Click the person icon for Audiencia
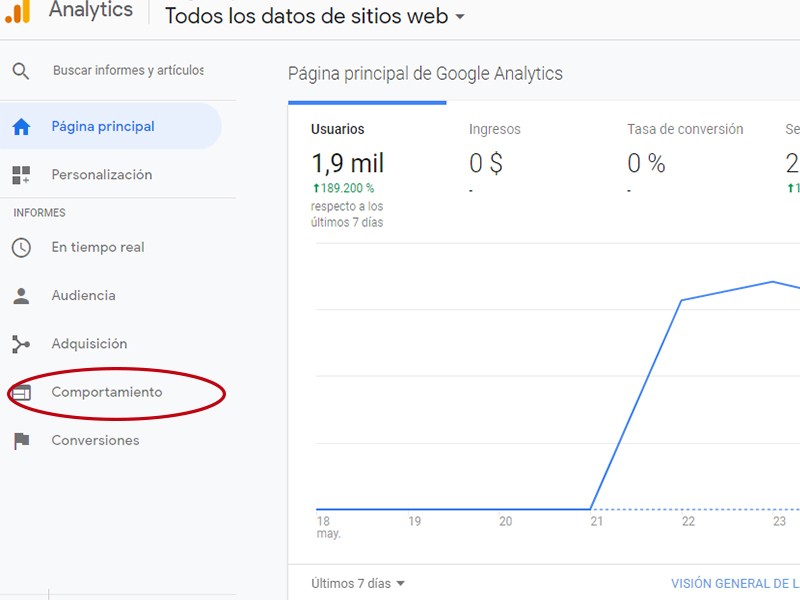 [x=21, y=296]
